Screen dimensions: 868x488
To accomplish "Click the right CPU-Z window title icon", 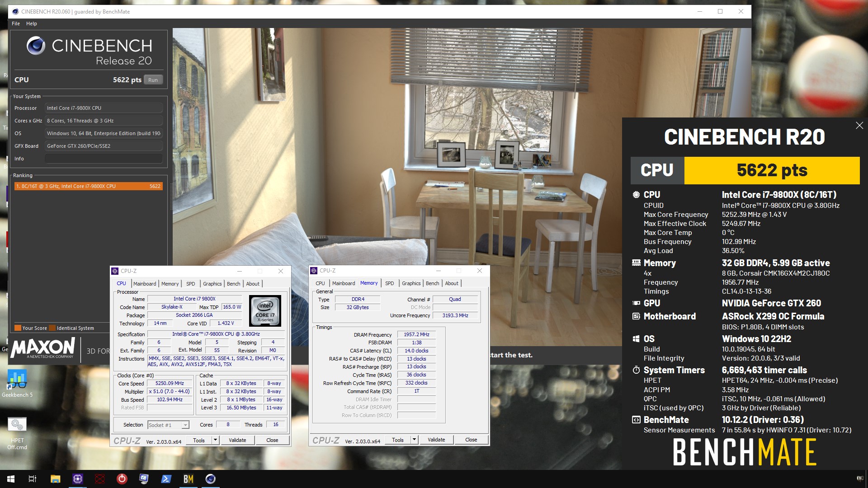I will pyautogui.click(x=314, y=271).
